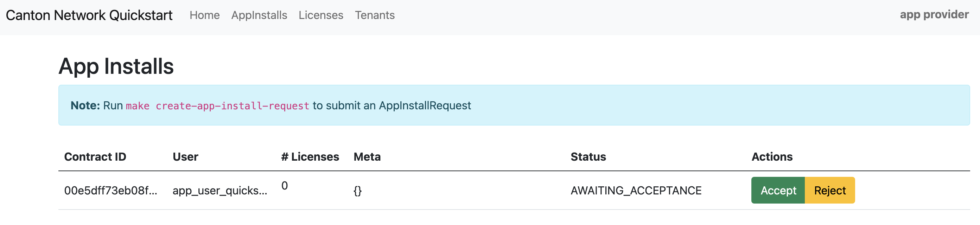Click the Meta column header
Viewport: 980px width, 225px height.
click(x=367, y=156)
